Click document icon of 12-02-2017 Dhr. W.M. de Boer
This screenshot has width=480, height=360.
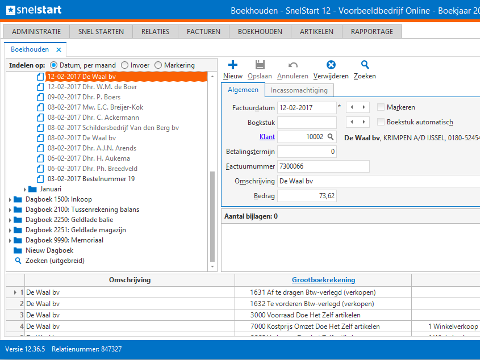(40, 87)
